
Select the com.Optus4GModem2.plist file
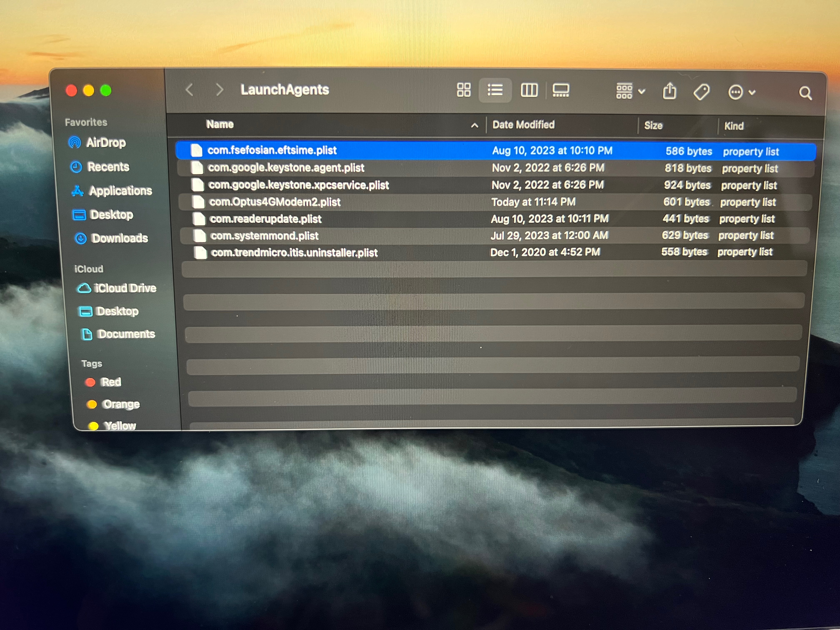(x=275, y=202)
